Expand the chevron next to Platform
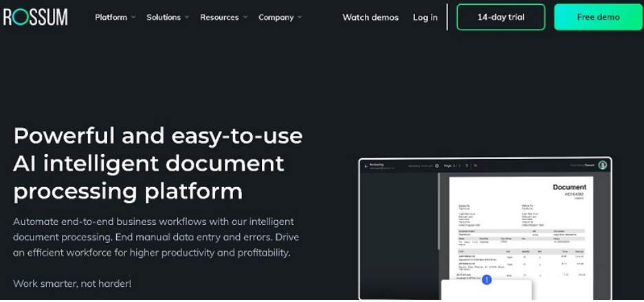The height and width of the screenshot is (302, 644). pos(133,17)
